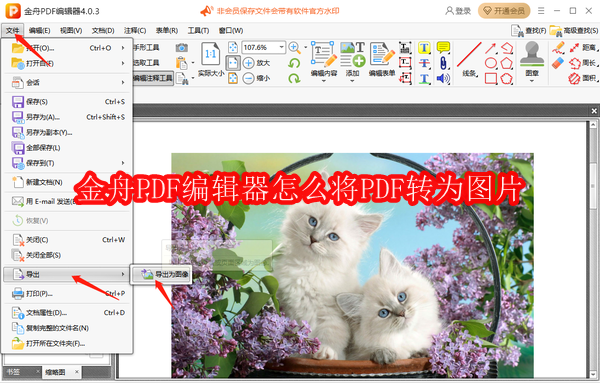Image resolution: width=600 pixels, height=383 pixels.
Task: Select the paperclip file attachment tool
Action: click(x=443, y=63)
